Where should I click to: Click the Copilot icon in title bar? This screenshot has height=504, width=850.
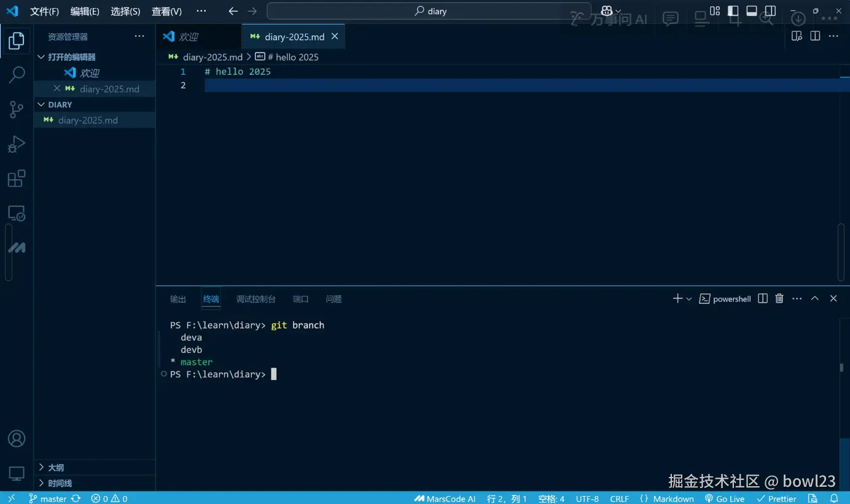(607, 11)
